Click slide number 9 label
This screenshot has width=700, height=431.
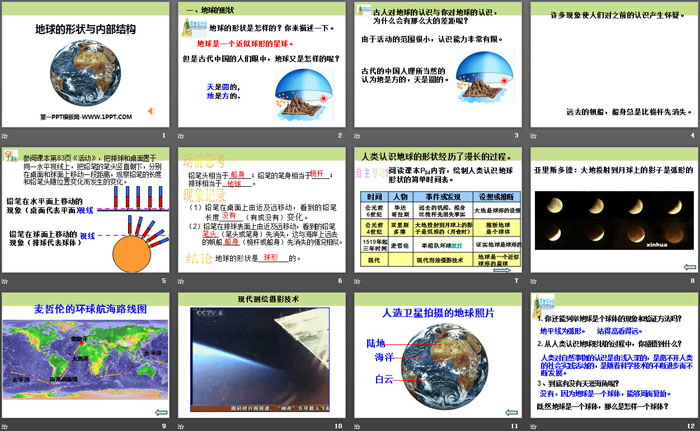[164, 426]
